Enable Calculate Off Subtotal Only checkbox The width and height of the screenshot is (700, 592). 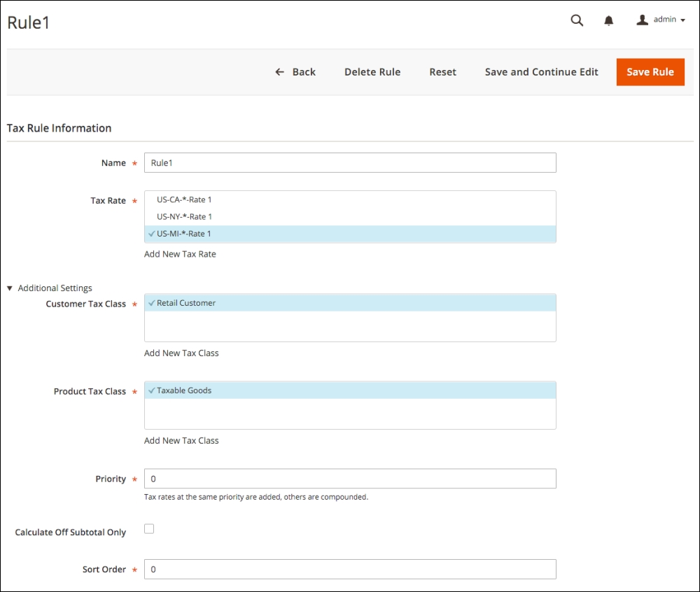point(149,529)
